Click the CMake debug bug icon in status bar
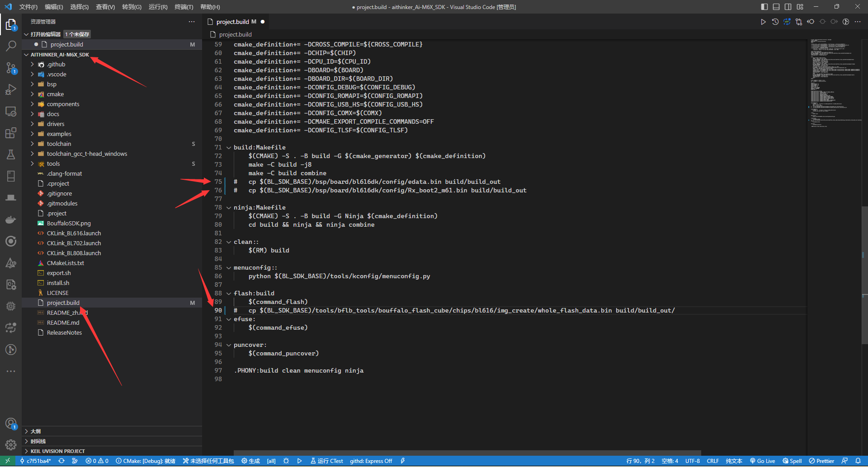Viewport: 868px width, 467px height. (286, 461)
